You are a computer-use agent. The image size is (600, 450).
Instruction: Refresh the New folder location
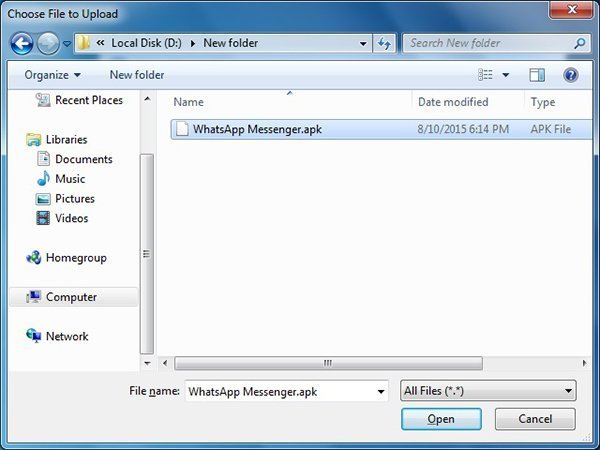tap(385, 44)
